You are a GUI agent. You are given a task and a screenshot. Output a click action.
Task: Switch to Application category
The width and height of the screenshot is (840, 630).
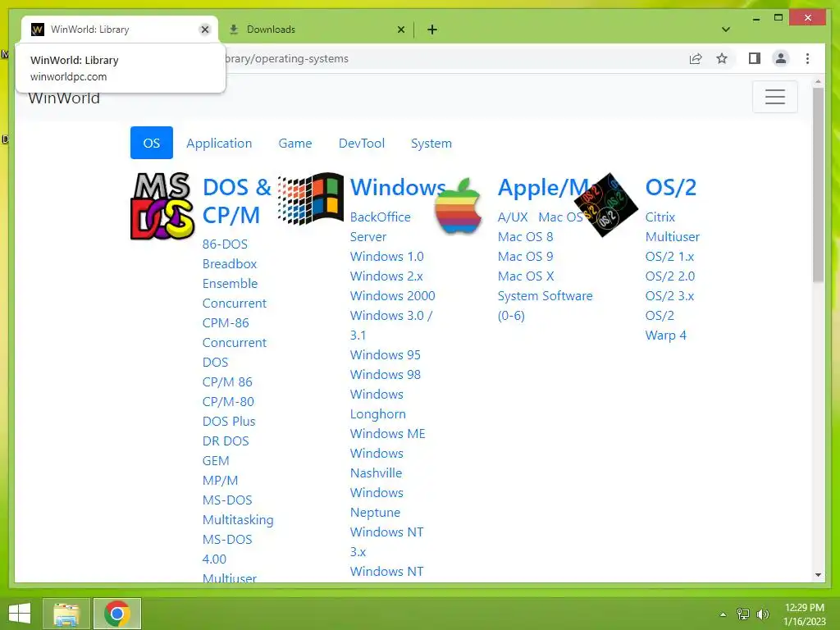coord(219,143)
